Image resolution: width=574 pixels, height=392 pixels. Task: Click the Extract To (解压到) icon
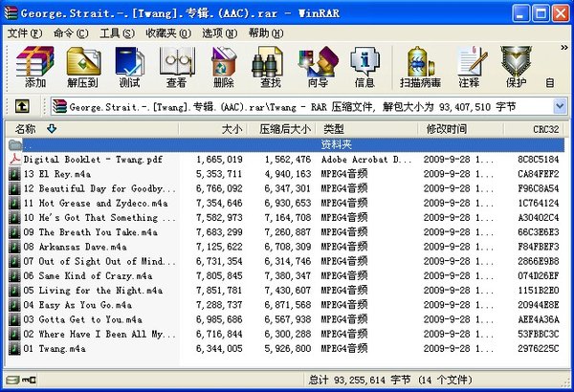click(82, 67)
